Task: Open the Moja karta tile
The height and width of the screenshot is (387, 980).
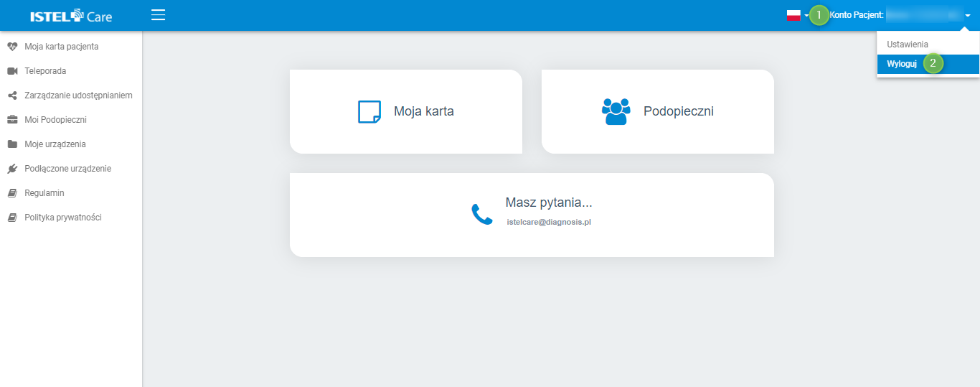Action: click(x=406, y=111)
